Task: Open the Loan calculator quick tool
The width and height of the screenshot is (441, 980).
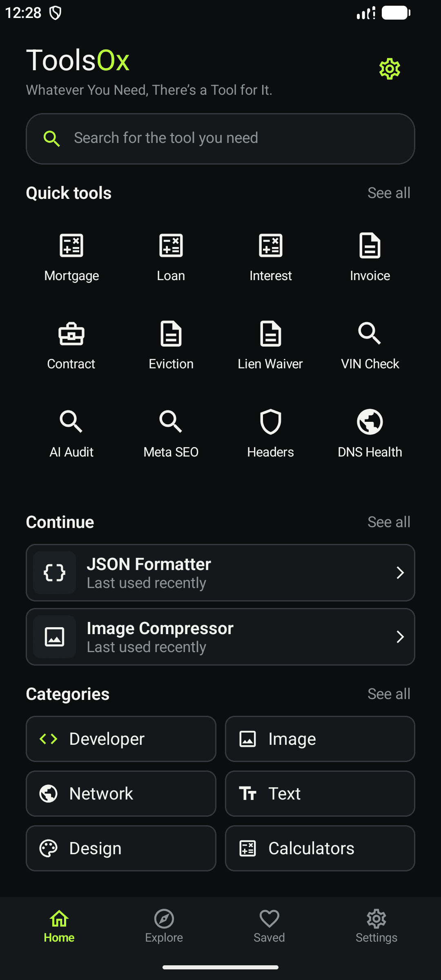Action: (171, 258)
